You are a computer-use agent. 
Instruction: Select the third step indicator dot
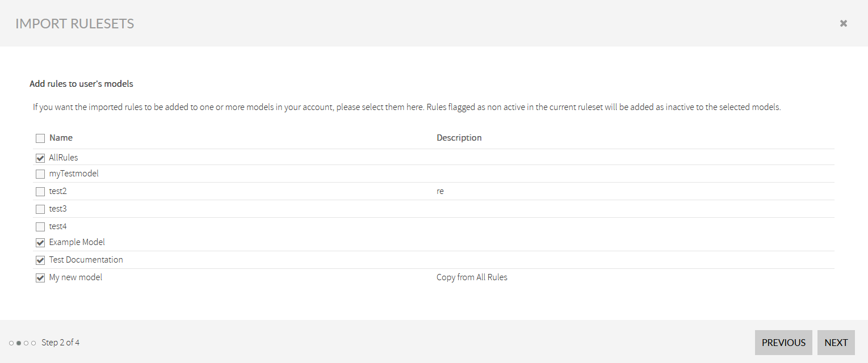pyautogui.click(x=27, y=343)
